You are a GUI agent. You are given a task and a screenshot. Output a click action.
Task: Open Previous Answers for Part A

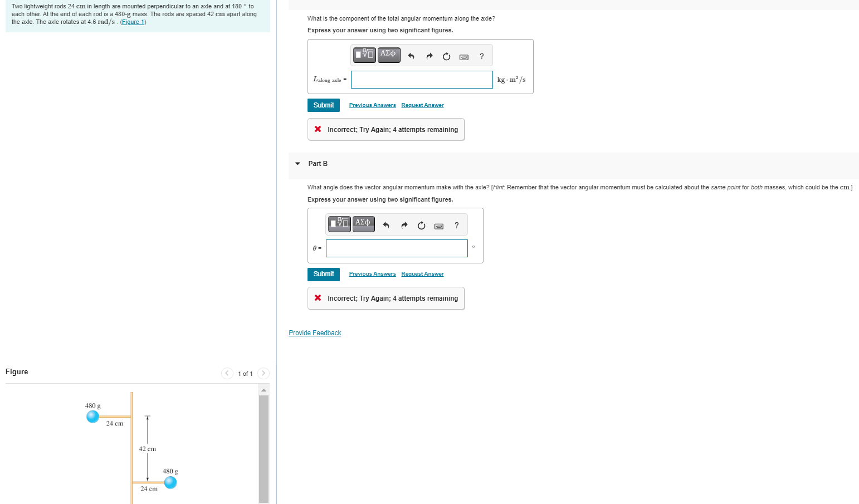[372, 105]
